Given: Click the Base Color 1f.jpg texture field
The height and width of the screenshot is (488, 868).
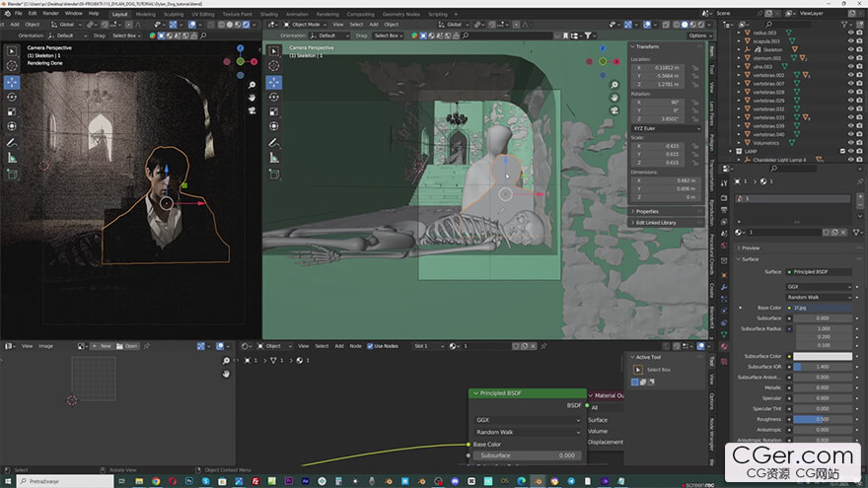Looking at the screenshot, I should [819, 308].
